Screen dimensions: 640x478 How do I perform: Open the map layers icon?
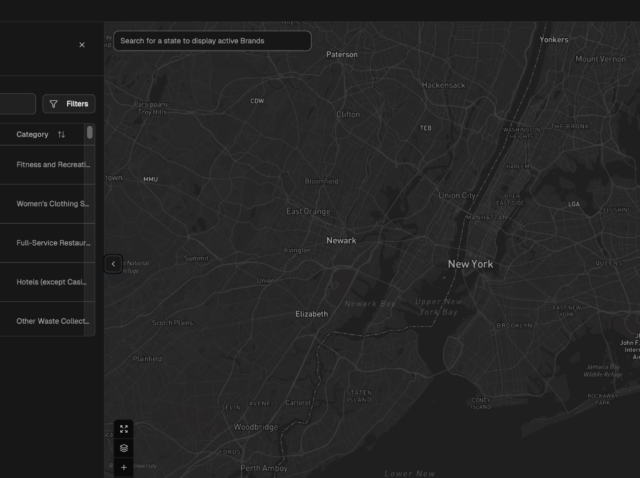point(124,448)
